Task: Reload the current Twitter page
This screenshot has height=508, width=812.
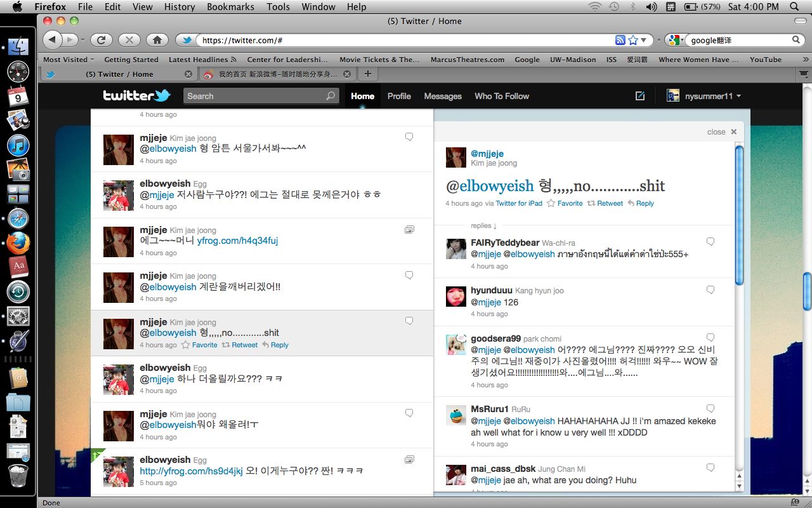Action: point(101,40)
